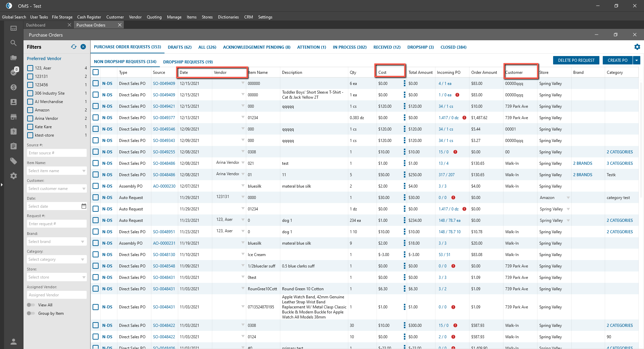This screenshot has width=644, height=349.
Task: Clear filters with the blue X icon
Action: coord(83,47)
